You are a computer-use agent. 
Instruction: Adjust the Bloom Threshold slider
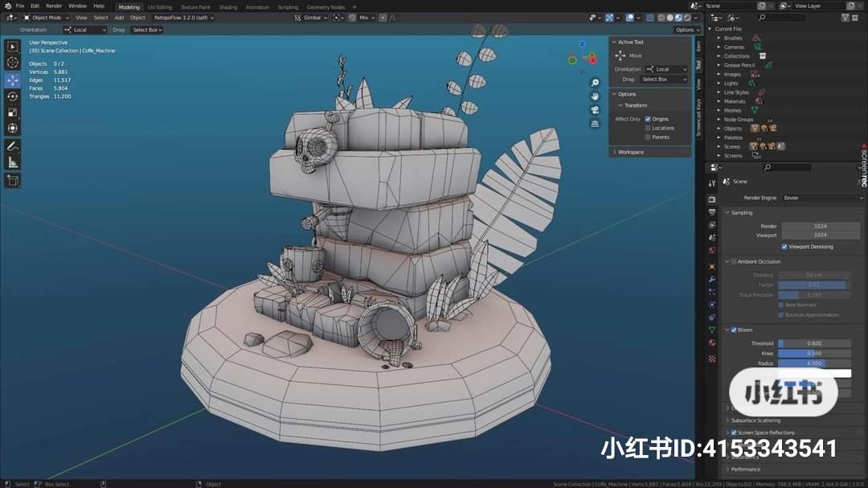[814, 343]
